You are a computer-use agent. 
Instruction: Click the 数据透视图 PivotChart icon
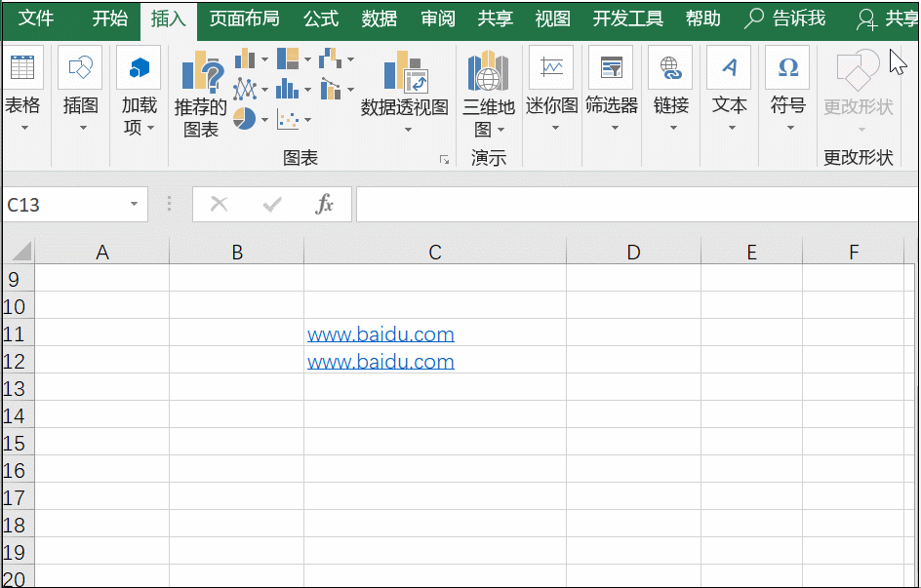coord(405,71)
